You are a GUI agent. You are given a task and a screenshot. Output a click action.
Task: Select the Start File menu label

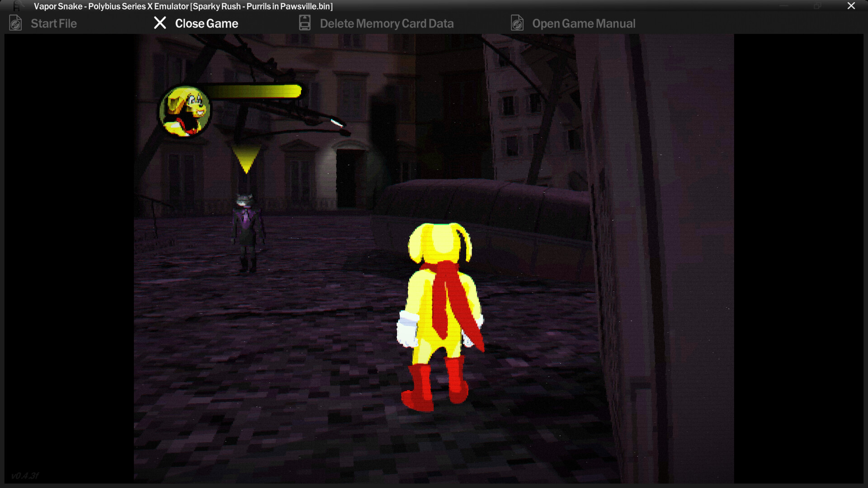pos(53,23)
